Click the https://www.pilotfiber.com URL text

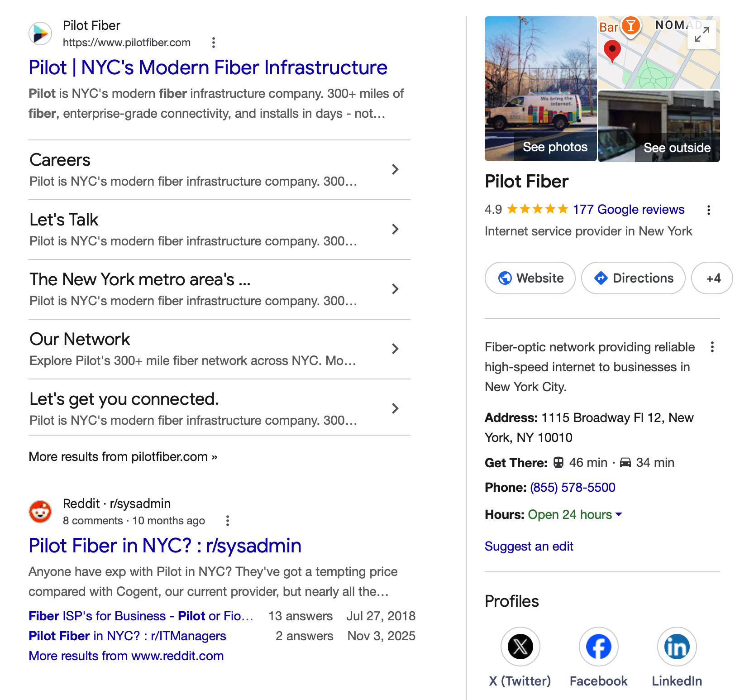coord(127,43)
